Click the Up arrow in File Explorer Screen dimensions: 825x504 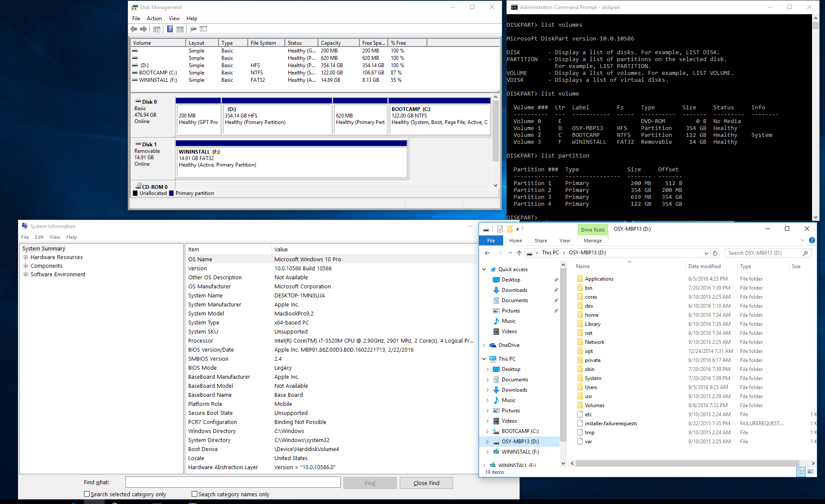point(519,253)
